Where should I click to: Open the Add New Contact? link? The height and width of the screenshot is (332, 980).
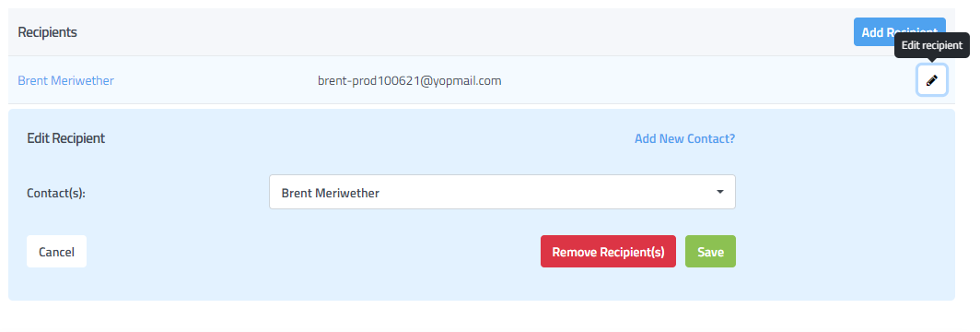pyautogui.click(x=684, y=139)
